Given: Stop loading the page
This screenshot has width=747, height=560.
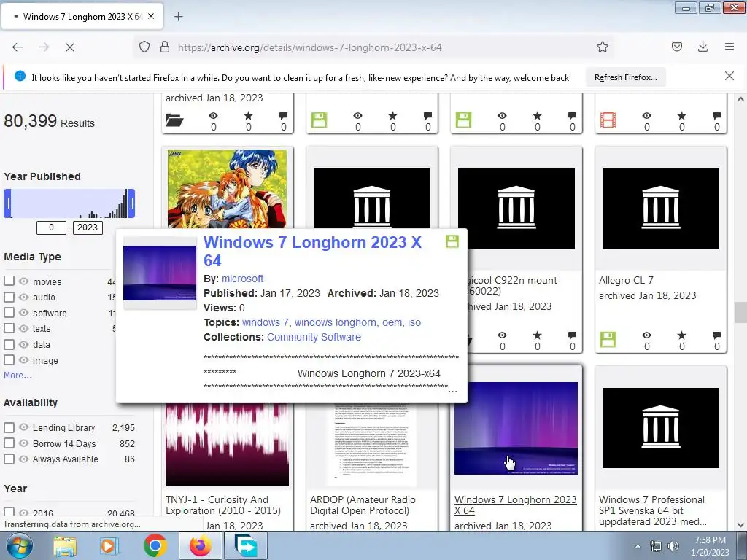Looking at the screenshot, I should pyautogui.click(x=69, y=47).
